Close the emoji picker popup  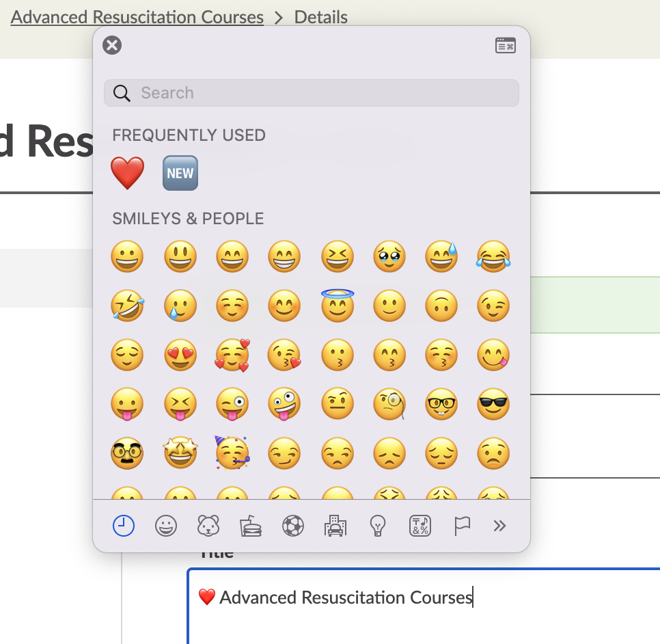click(112, 46)
